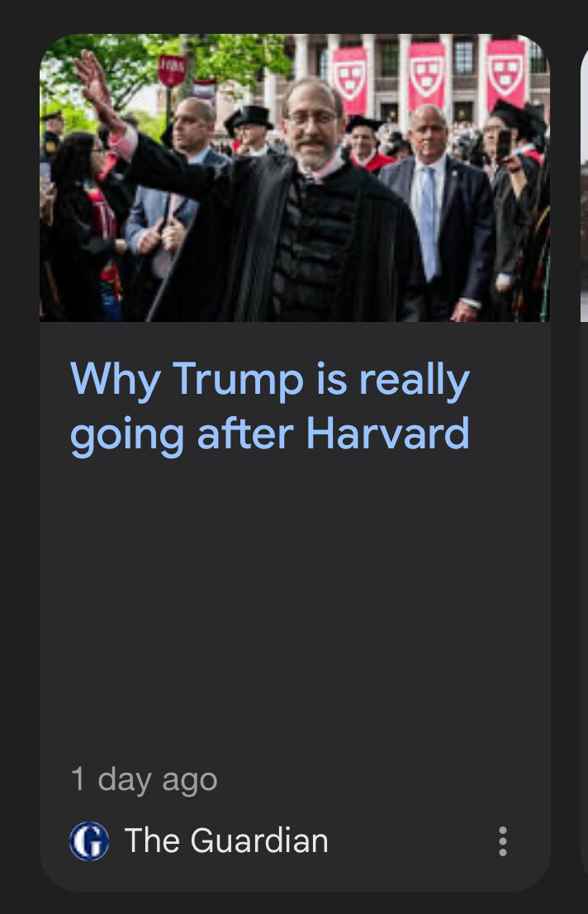Open the three-dot more options menu
588x914 pixels.
(502, 841)
